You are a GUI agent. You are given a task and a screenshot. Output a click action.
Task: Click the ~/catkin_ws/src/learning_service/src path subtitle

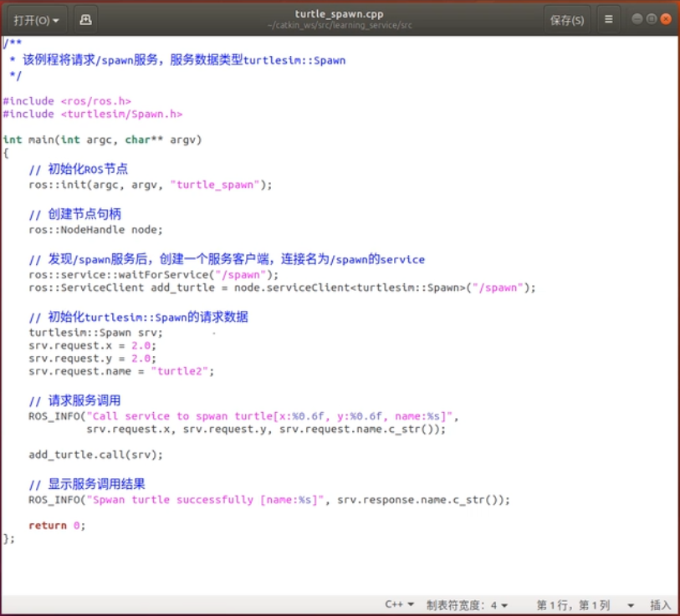point(340,26)
